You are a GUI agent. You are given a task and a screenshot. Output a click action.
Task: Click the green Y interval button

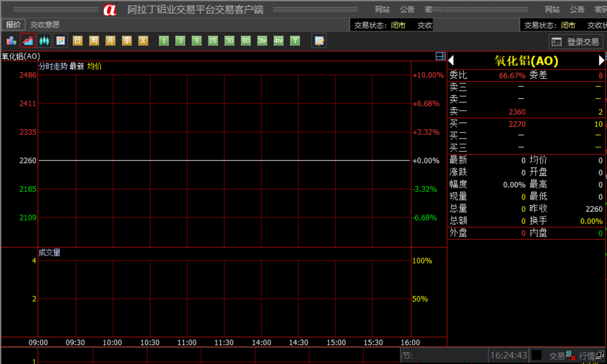pos(295,41)
